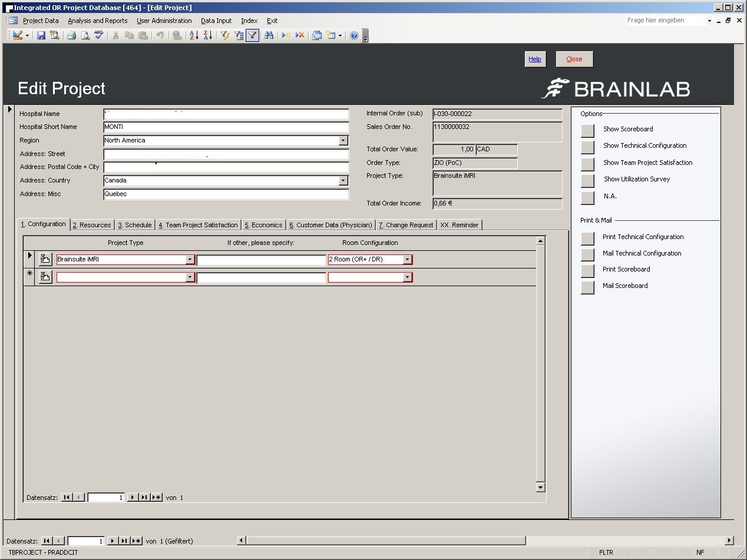The height and width of the screenshot is (560, 747).
Task: Click the Help button
Action: pos(535,59)
